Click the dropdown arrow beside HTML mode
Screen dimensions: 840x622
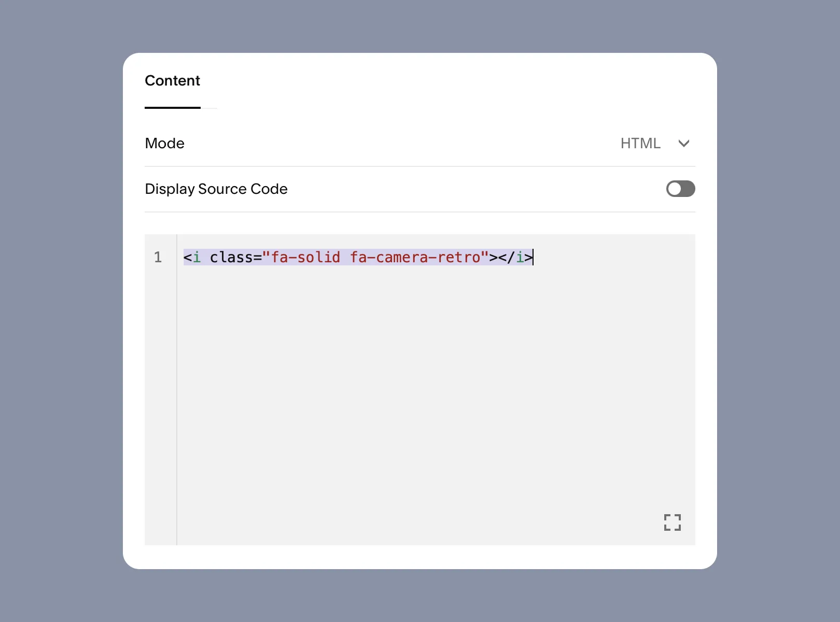[x=684, y=144]
